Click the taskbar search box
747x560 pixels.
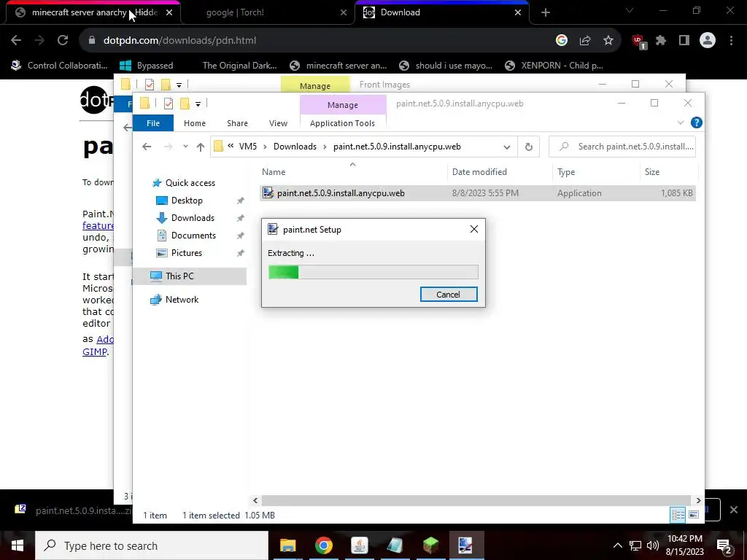[x=152, y=545]
